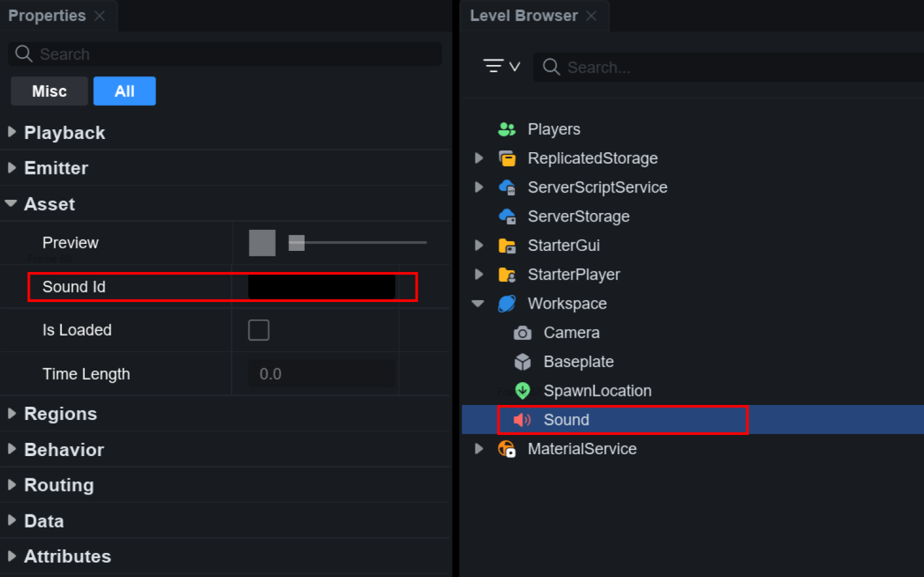The image size is (924, 577).
Task: Switch to the Level Browser tab
Action: click(523, 16)
